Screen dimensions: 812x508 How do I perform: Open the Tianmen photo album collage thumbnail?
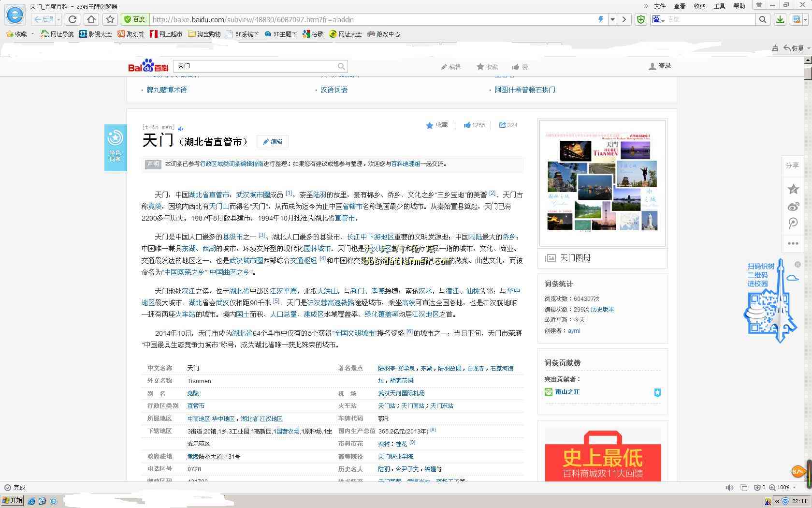[x=603, y=182]
